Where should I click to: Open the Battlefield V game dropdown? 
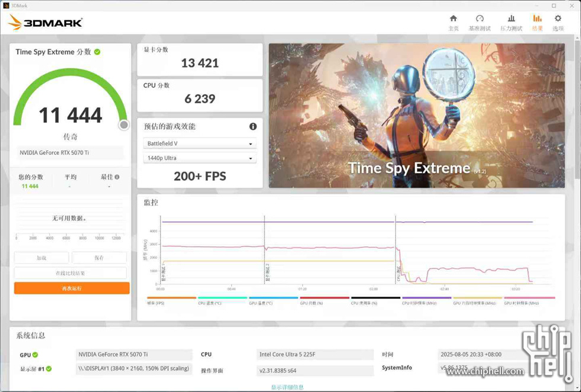200,144
